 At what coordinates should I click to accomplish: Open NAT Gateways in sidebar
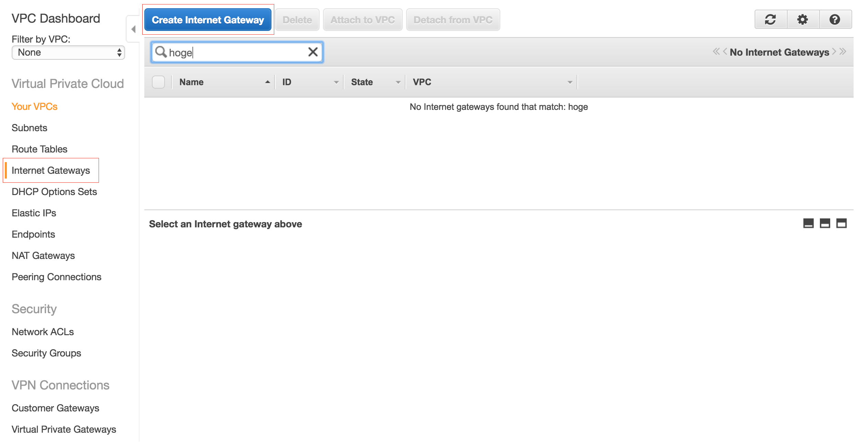click(43, 255)
